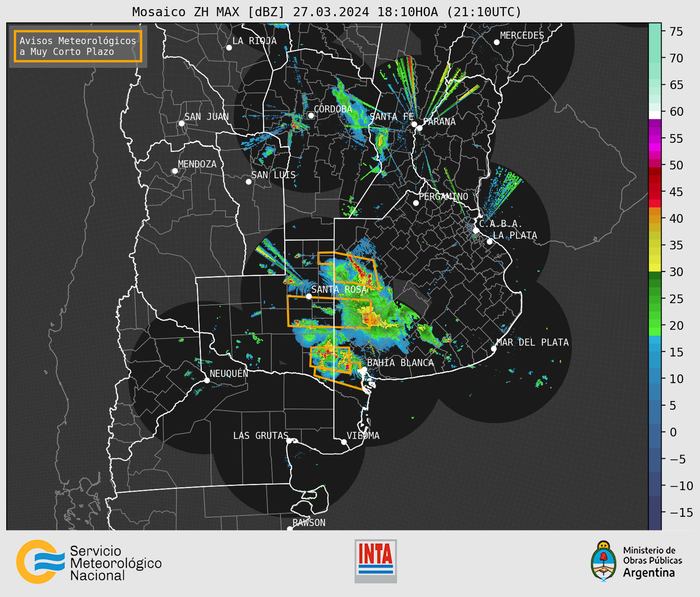The image size is (700, 597).
Task: Click the white 60 dBZ color swatch
Action: pos(655,115)
